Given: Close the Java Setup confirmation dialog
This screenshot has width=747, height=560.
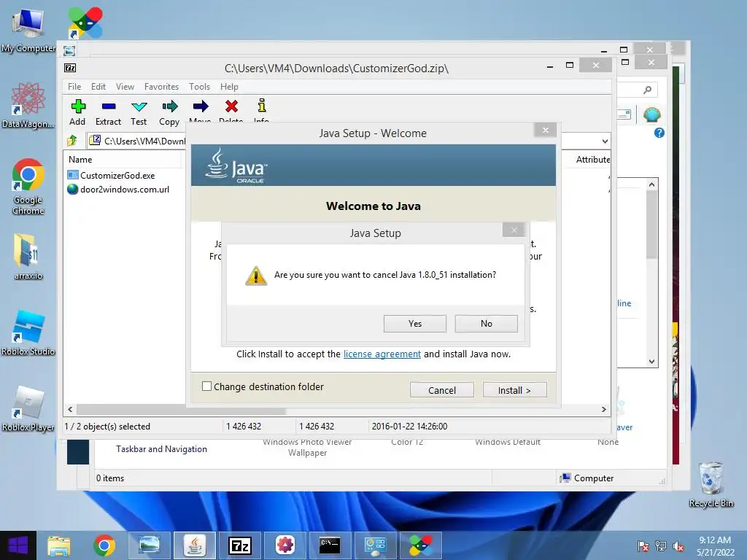Looking at the screenshot, I should tap(514, 230).
